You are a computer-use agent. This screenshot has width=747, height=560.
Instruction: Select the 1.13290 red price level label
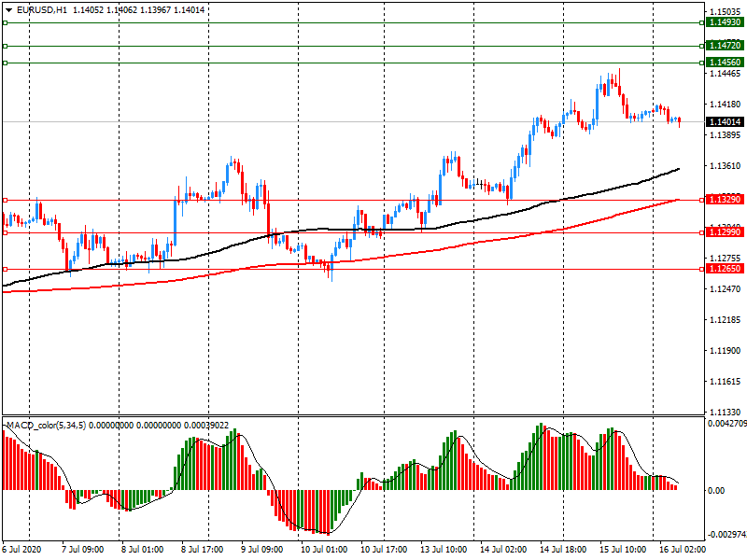coord(726,200)
